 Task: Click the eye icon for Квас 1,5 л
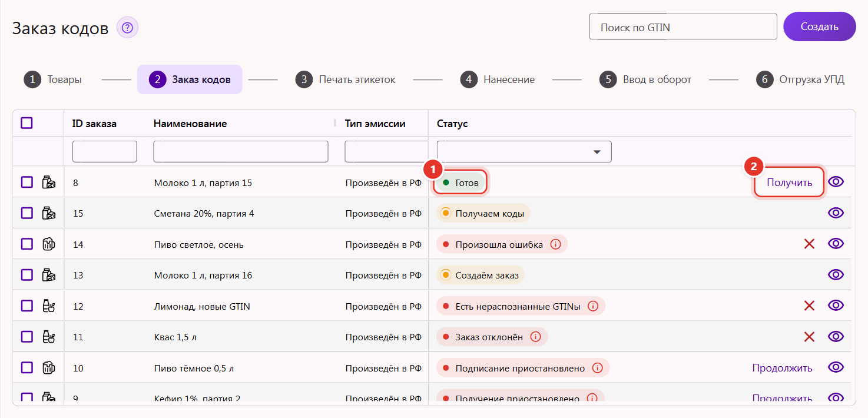click(836, 337)
